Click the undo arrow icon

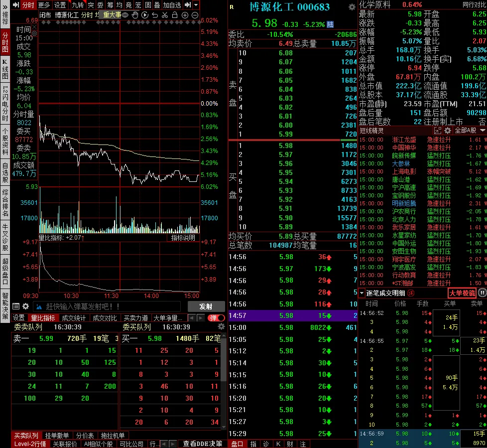tap(155, 15)
